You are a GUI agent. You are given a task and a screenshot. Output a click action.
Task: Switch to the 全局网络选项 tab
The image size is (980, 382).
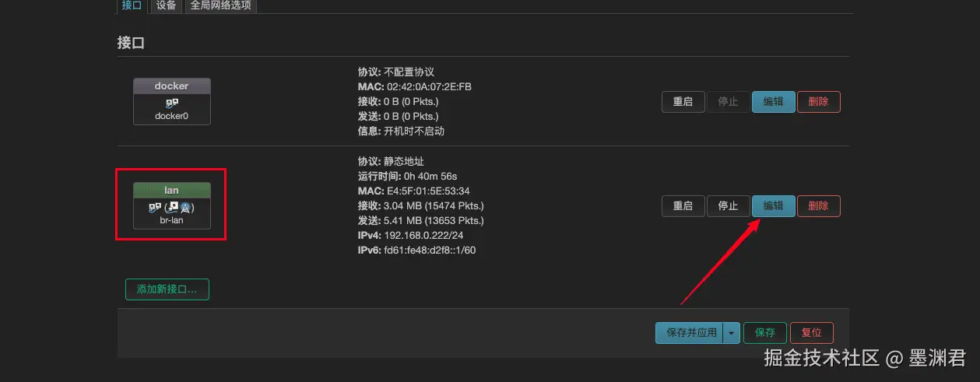pyautogui.click(x=223, y=5)
